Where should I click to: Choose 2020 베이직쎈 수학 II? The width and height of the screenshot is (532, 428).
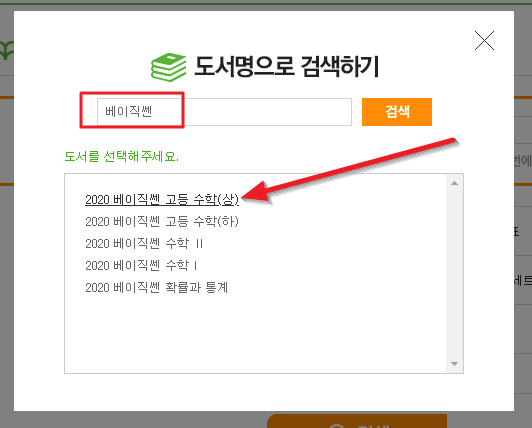point(144,243)
